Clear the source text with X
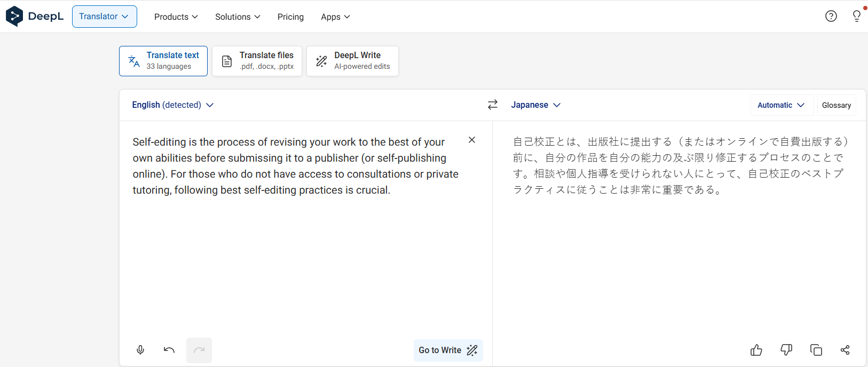Image resolution: width=868 pixels, height=367 pixels. point(472,140)
